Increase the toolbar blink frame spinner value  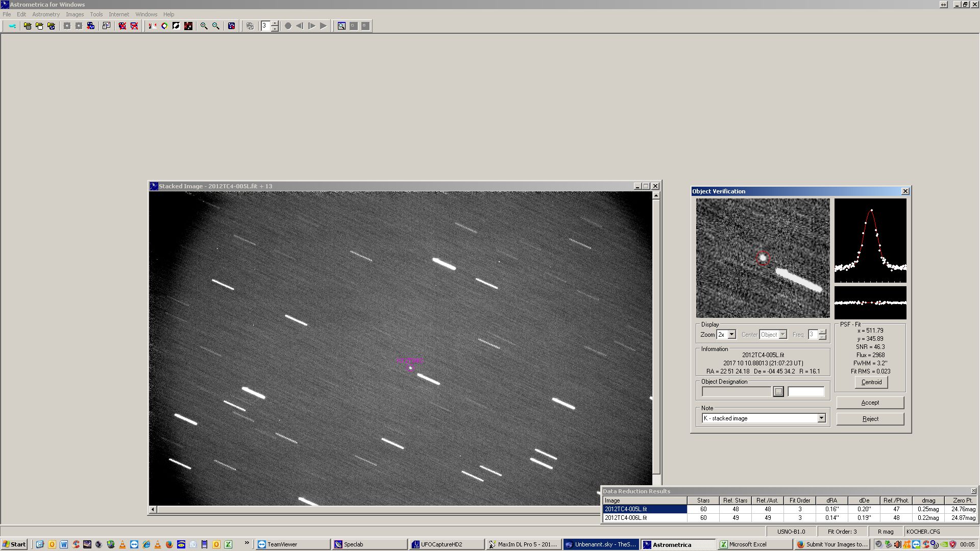click(x=275, y=23)
